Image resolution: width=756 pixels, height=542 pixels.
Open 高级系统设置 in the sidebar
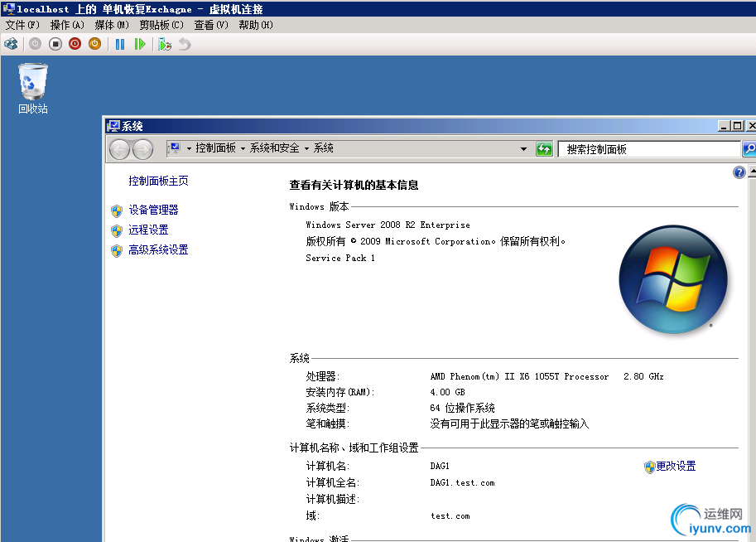(158, 249)
